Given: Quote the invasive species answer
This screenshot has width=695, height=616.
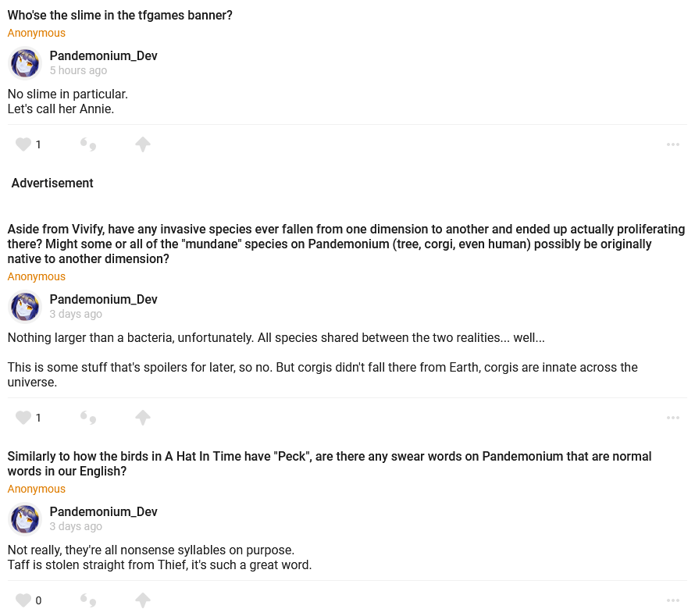Looking at the screenshot, I should pos(88,418).
